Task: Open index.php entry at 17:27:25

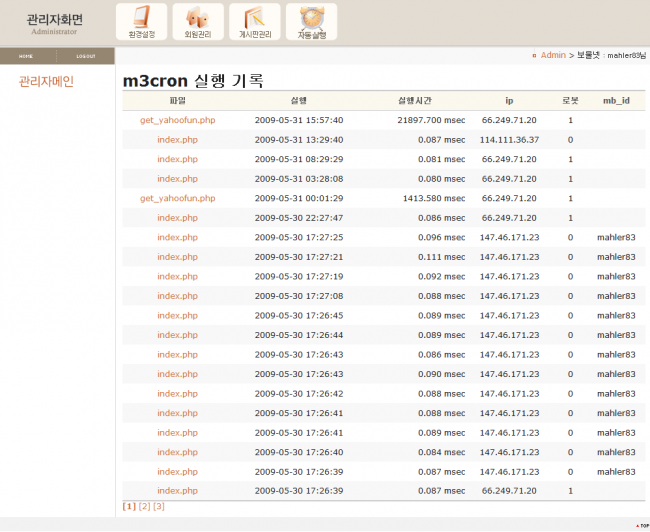Action: tap(177, 237)
